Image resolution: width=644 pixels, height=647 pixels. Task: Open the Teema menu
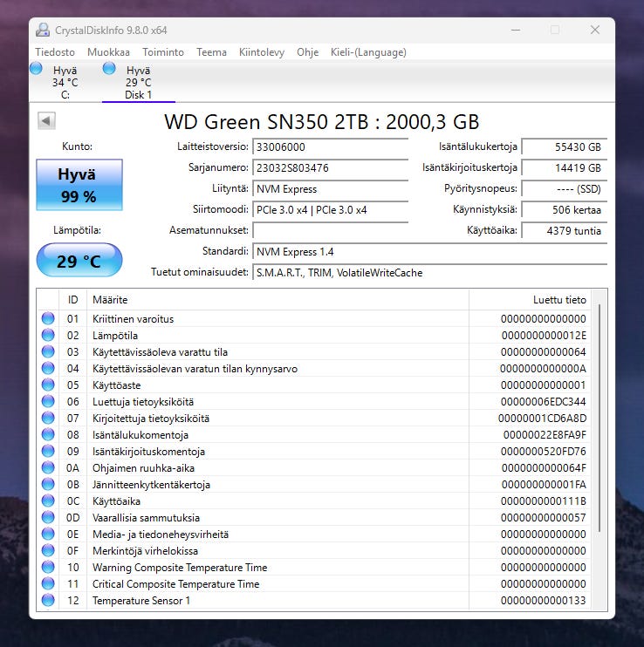point(211,52)
